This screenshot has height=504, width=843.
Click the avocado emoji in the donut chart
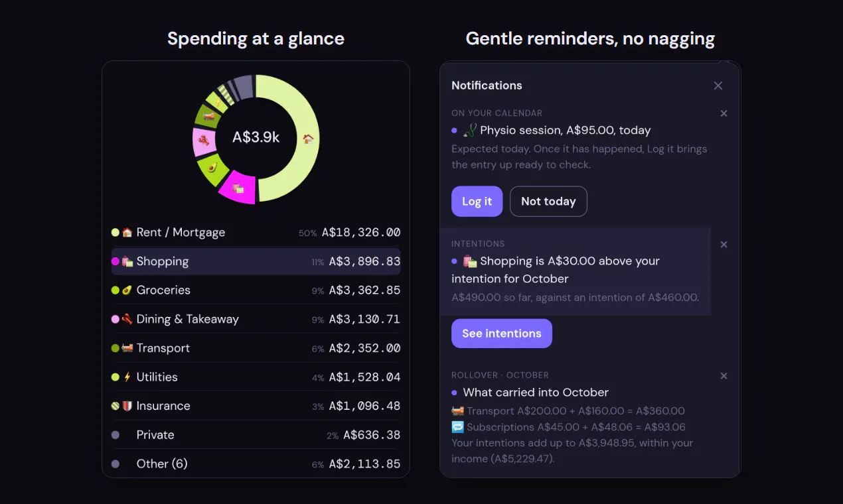tap(212, 167)
